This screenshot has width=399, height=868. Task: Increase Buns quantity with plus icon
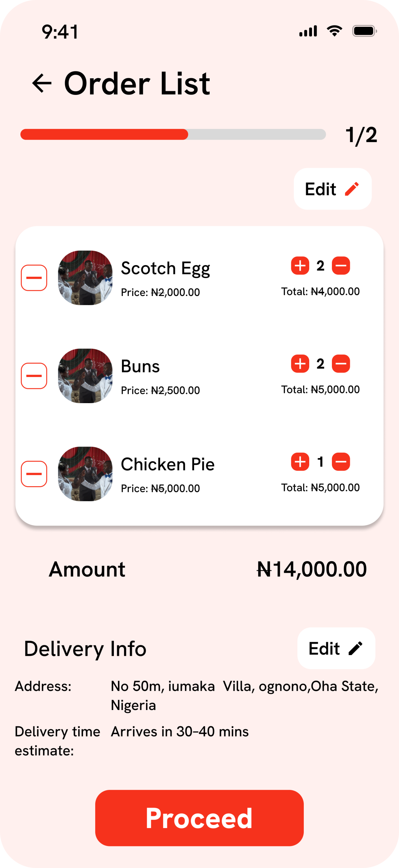point(300,364)
